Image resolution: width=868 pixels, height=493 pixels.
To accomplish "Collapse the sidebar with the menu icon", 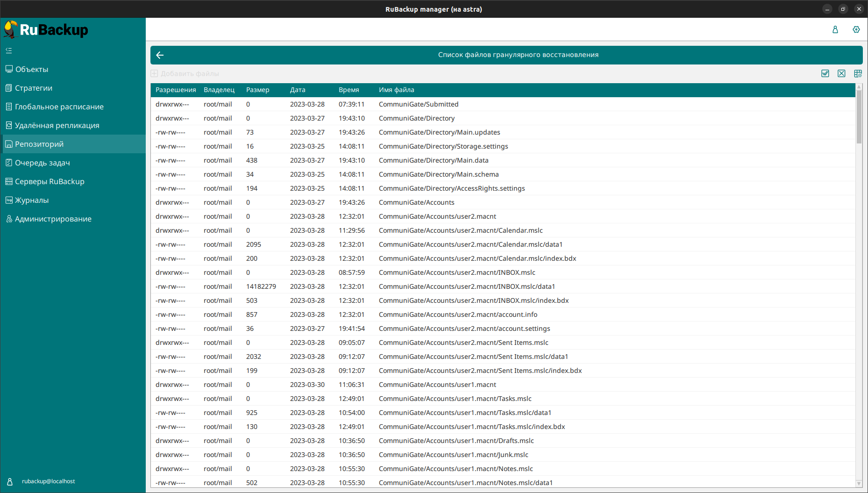I will coord(9,50).
